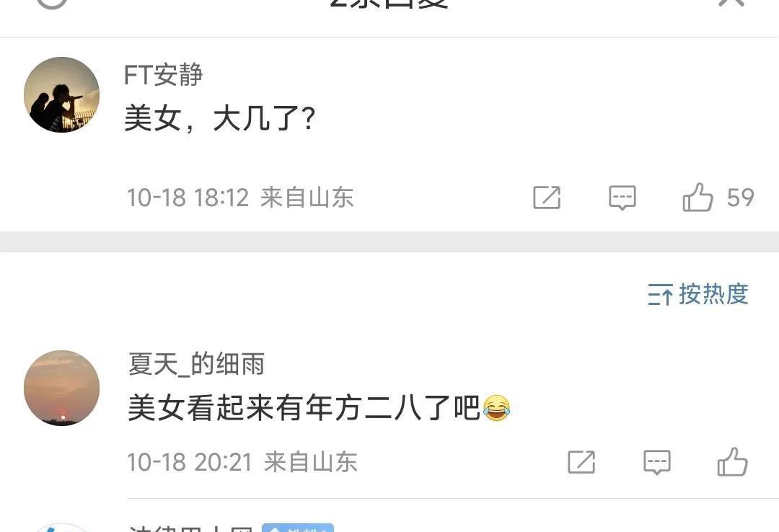Tap share/repost icon on FT安静's comment

click(x=547, y=198)
